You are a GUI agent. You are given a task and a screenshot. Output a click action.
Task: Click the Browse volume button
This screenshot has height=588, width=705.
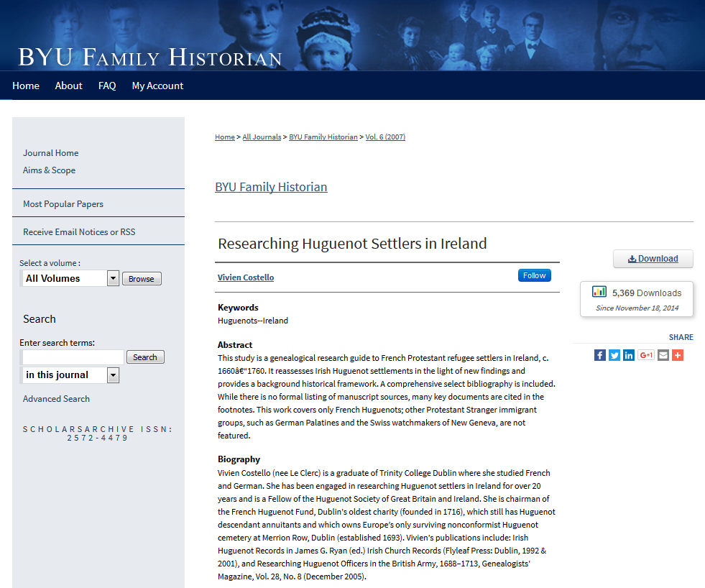(142, 279)
